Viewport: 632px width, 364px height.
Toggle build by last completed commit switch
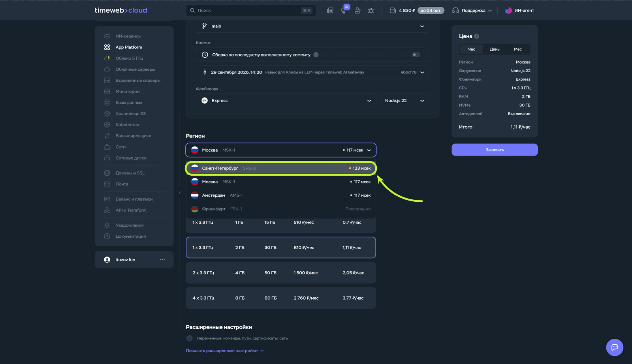(416, 55)
